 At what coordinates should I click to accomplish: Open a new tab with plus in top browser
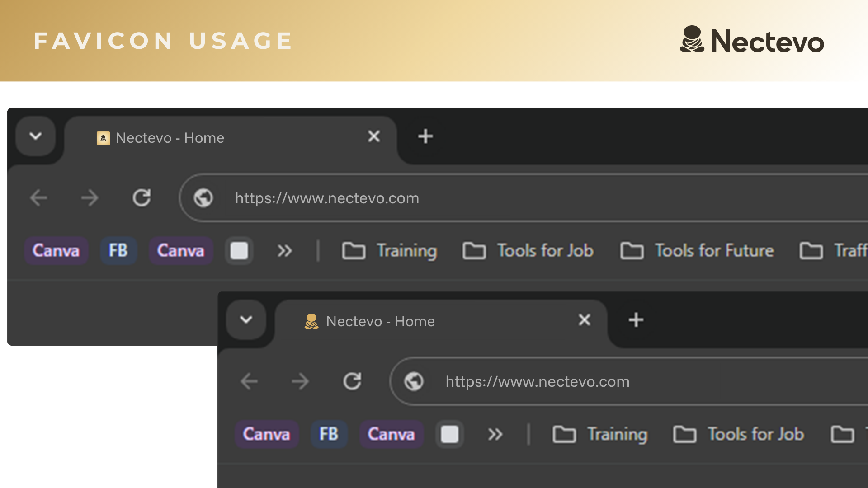(425, 136)
